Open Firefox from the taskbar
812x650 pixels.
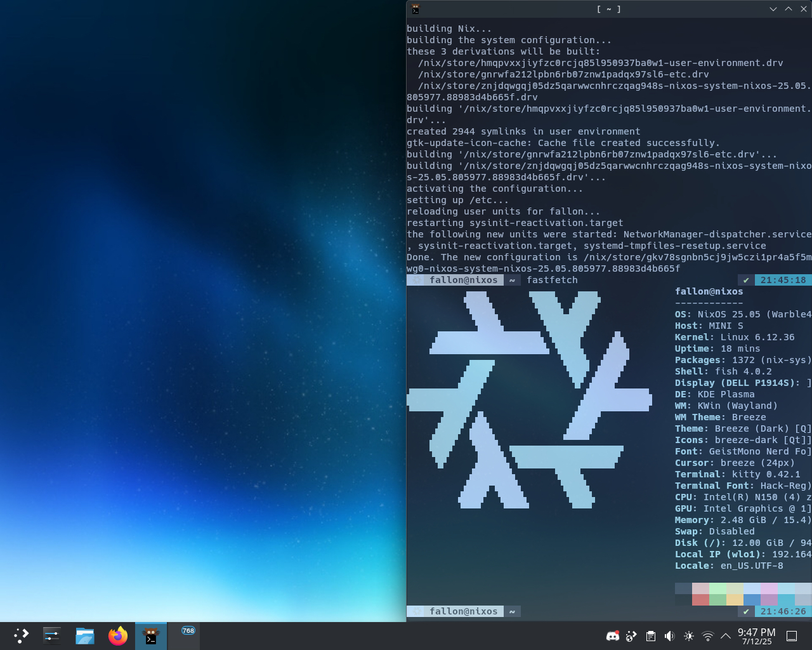pyautogui.click(x=117, y=636)
